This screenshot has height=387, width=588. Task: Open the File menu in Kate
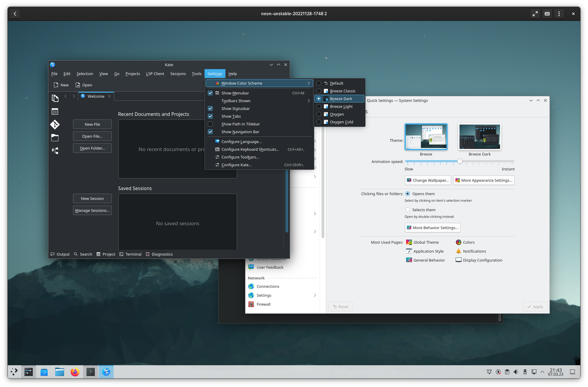coord(54,74)
